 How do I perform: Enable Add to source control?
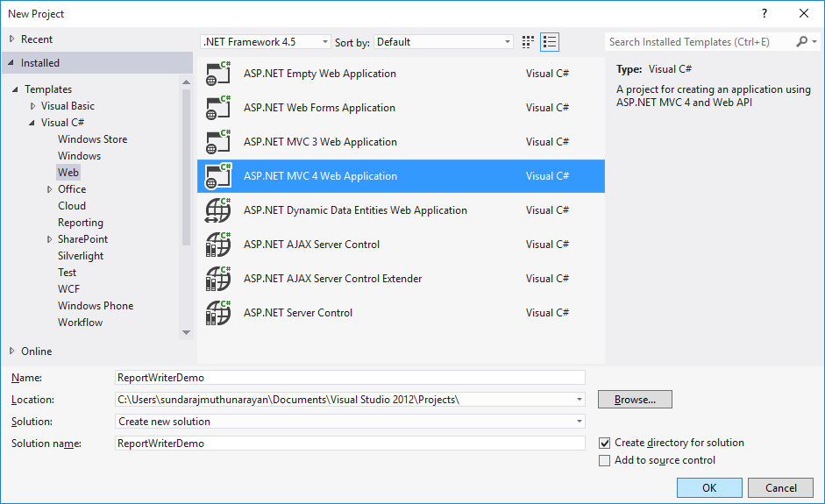coord(604,461)
